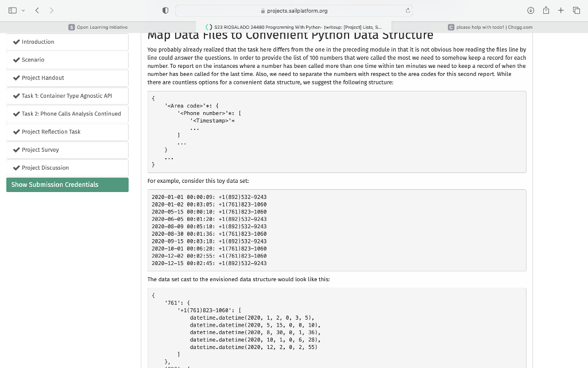Viewport: 588px width, 368px height.
Task: Reload the page with the refresh icon
Action: point(408,10)
